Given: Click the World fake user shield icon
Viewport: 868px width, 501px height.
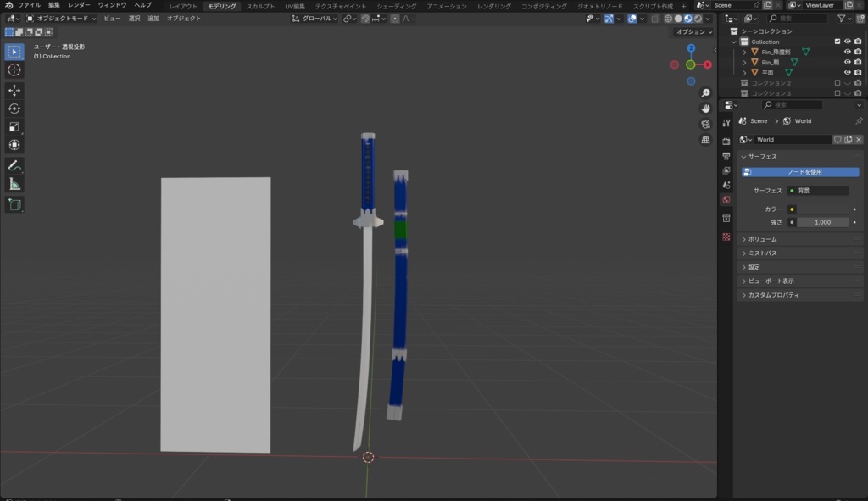Looking at the screenshot, I should (837, 140).
